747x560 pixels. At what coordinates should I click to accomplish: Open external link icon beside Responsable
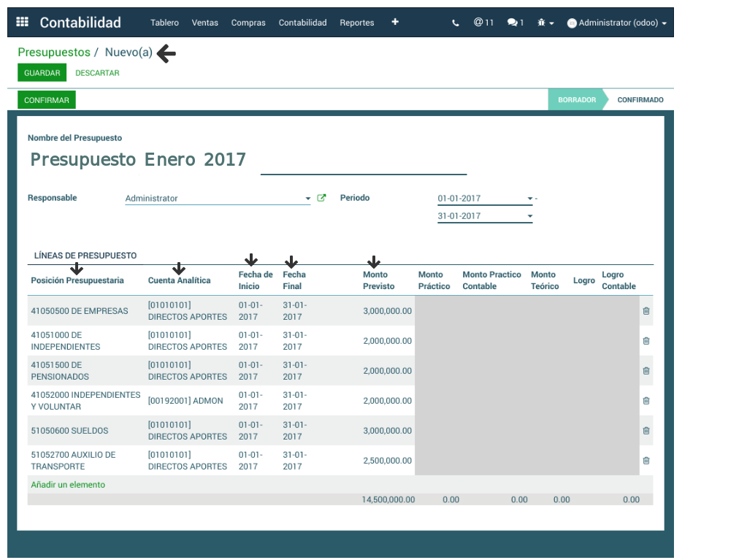pyautogui.click(x=321, y=198)
